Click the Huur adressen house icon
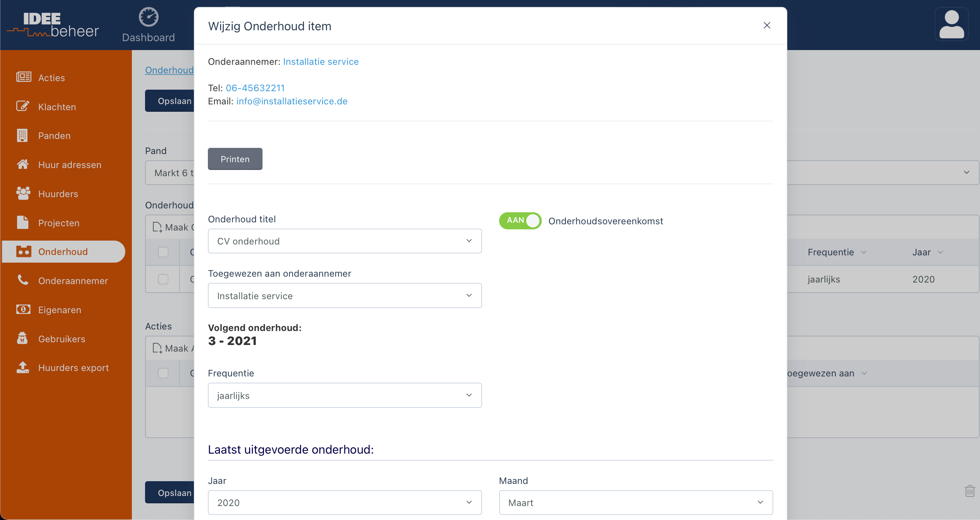The width and height of the screenshot is (980, 520). [x=23, y=165]
